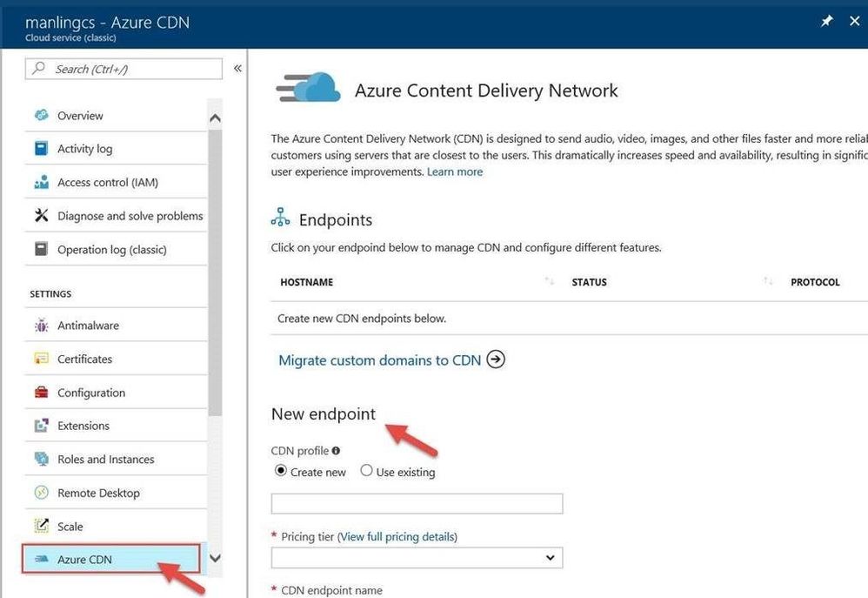
Task: Click 'Create new CDN endpoints below.' row
Action: (x=569, y=318)
